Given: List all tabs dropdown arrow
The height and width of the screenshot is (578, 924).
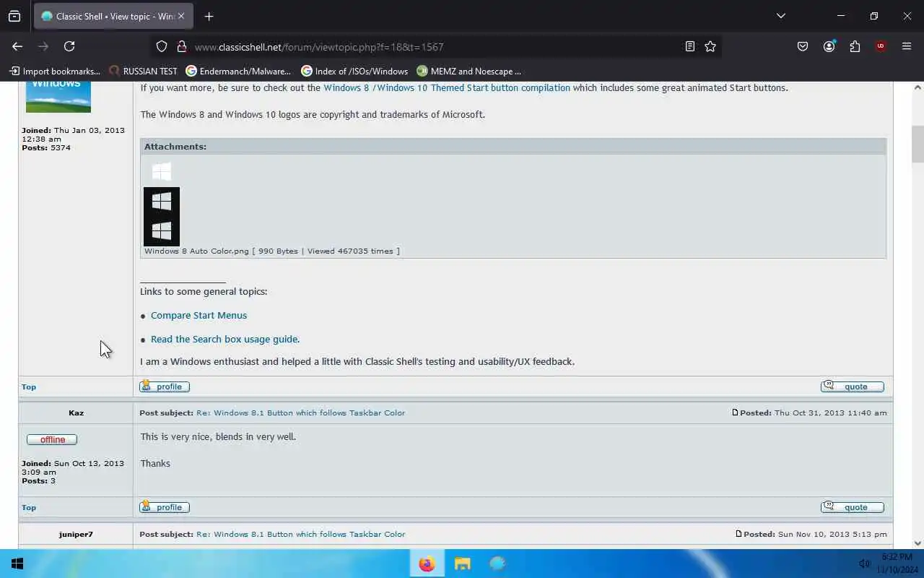Looking at the screenshot, I should (780, 16).
